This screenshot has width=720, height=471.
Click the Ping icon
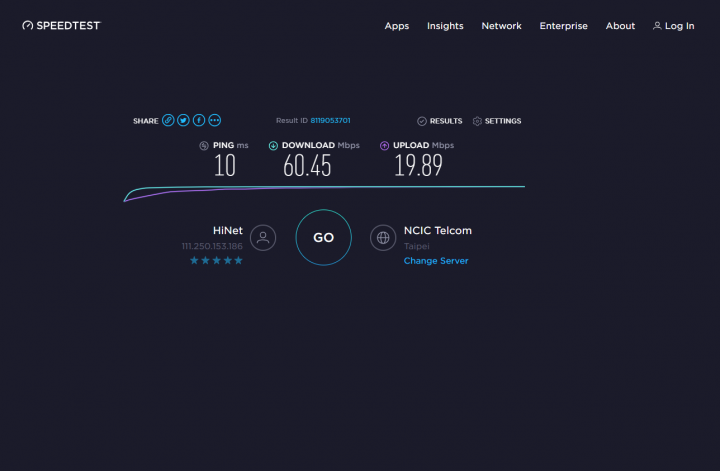point(204,146)
